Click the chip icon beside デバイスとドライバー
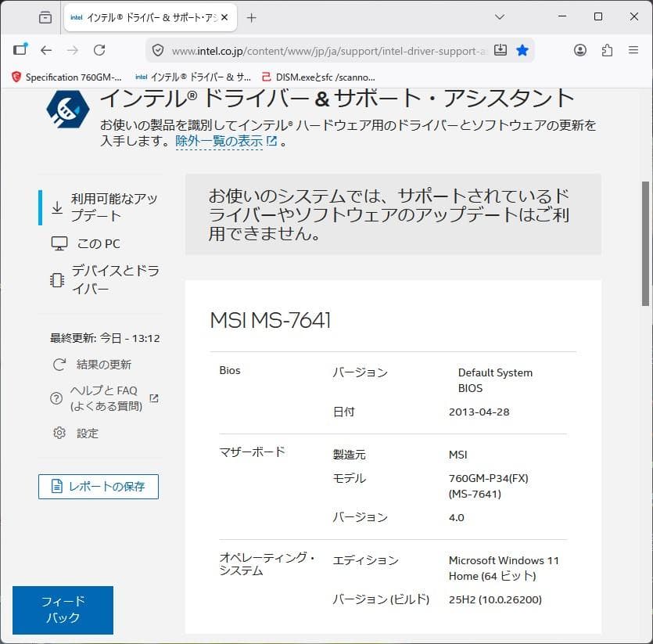653x644 pixels. click(x=57, y=280)
